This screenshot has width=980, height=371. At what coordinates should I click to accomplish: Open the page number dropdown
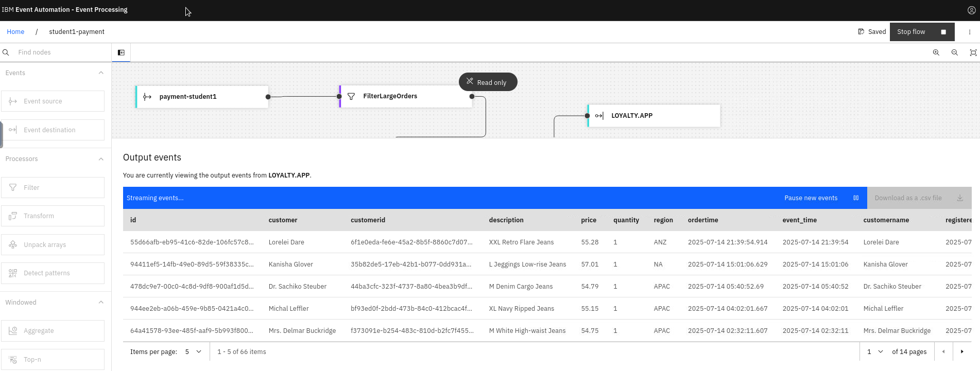[874, 352]
